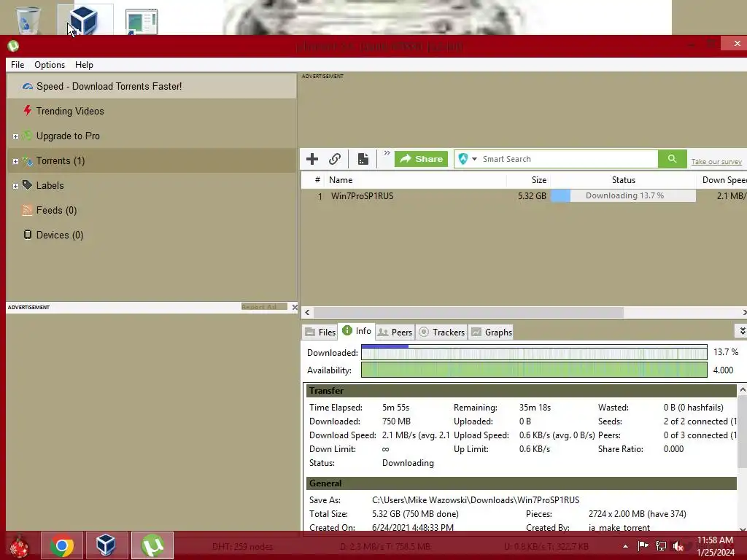Open VirtualBox from the taskbar

click(x=105, y=545)
